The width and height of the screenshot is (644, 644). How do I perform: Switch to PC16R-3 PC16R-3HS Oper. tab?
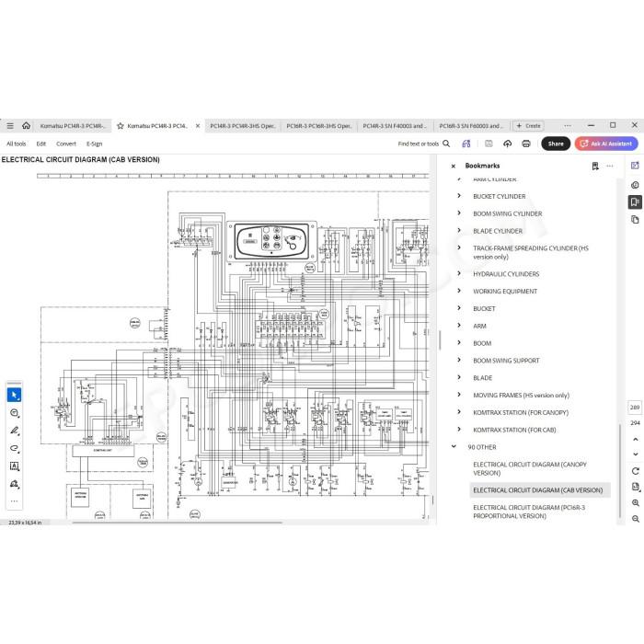[319, 126]
